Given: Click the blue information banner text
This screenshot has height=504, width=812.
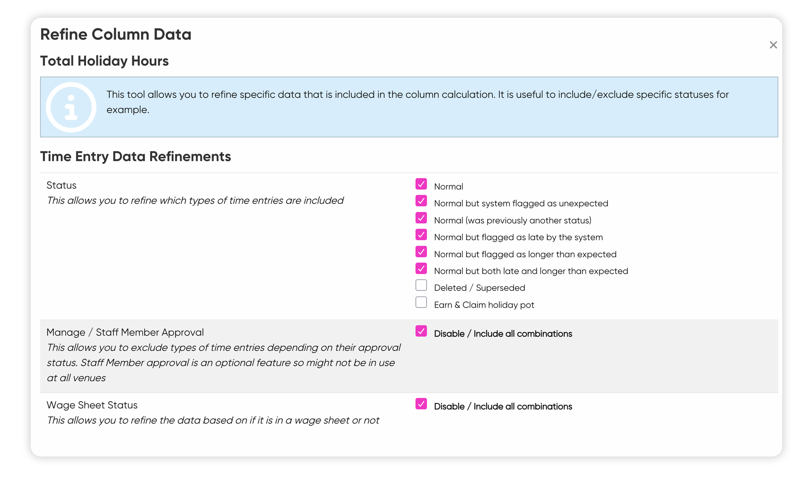Looking at the screenshot, I should (x=417, y=102).
